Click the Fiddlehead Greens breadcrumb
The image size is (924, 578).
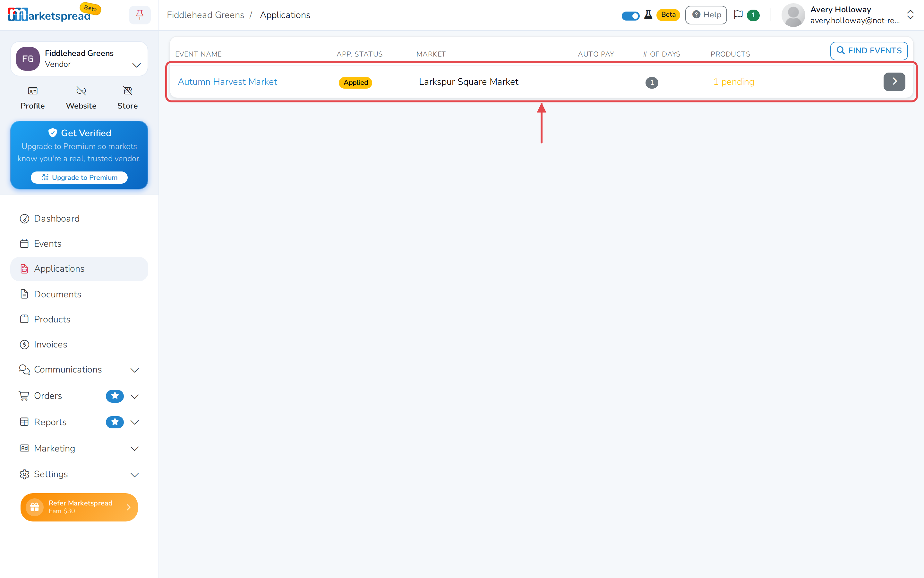pos(205,15)
